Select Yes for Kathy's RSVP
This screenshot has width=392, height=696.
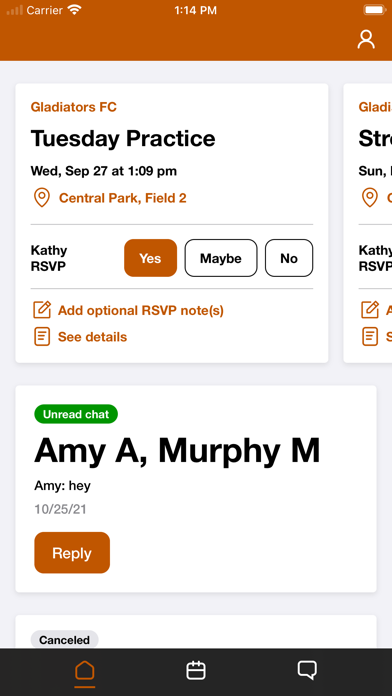(x=150, y=258)
